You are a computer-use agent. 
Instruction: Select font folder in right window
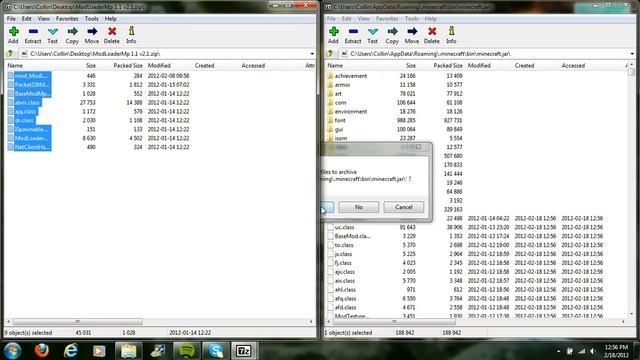coord(340,120)
